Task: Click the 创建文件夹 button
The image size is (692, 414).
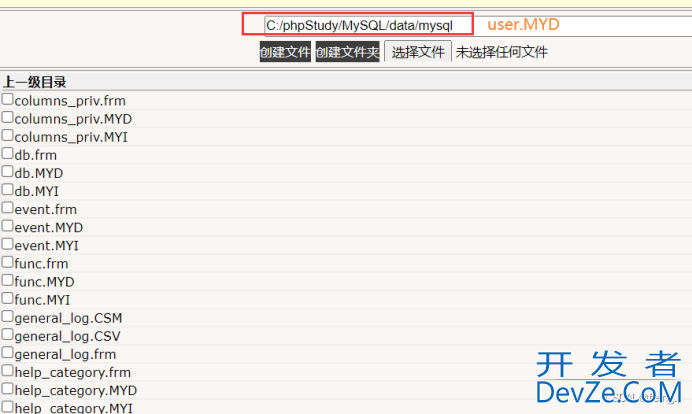Action: pos(348,52)
